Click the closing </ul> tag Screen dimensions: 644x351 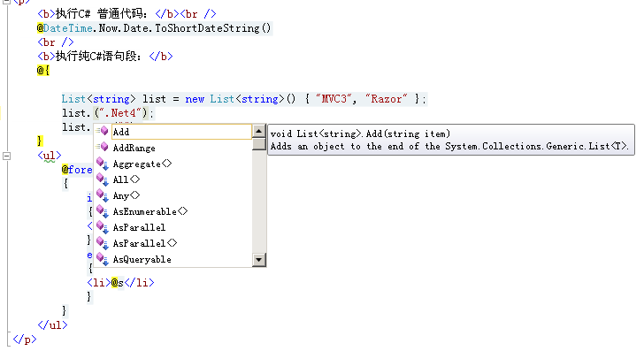[52, 325]
